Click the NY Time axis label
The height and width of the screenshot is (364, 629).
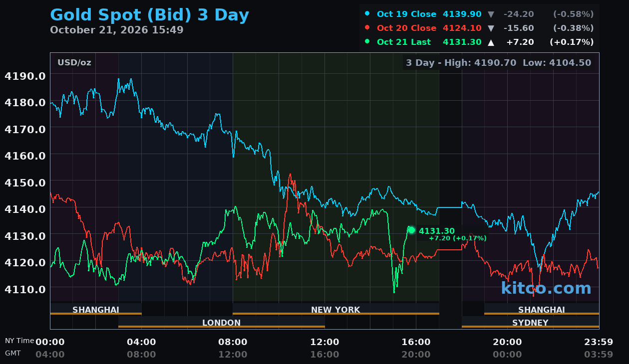[x=19, y=341]
